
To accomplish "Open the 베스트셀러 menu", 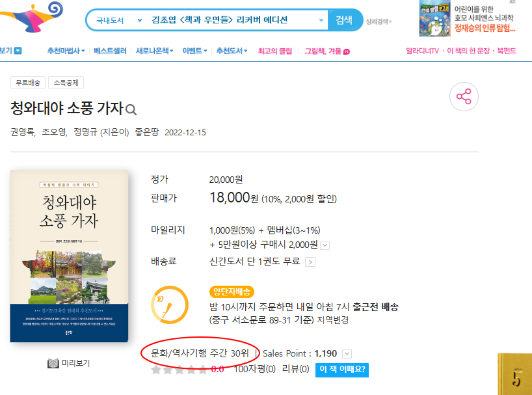I will click(110, 51).
